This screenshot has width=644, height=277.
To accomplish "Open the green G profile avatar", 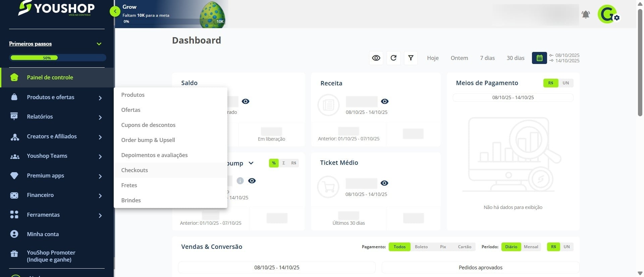I will 607,14.
